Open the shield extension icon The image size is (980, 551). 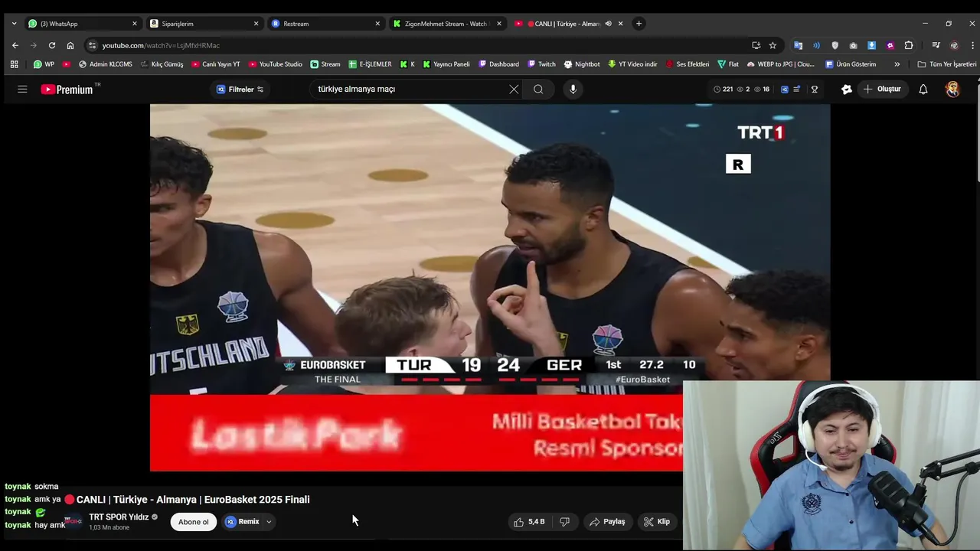tap(835, 45)
